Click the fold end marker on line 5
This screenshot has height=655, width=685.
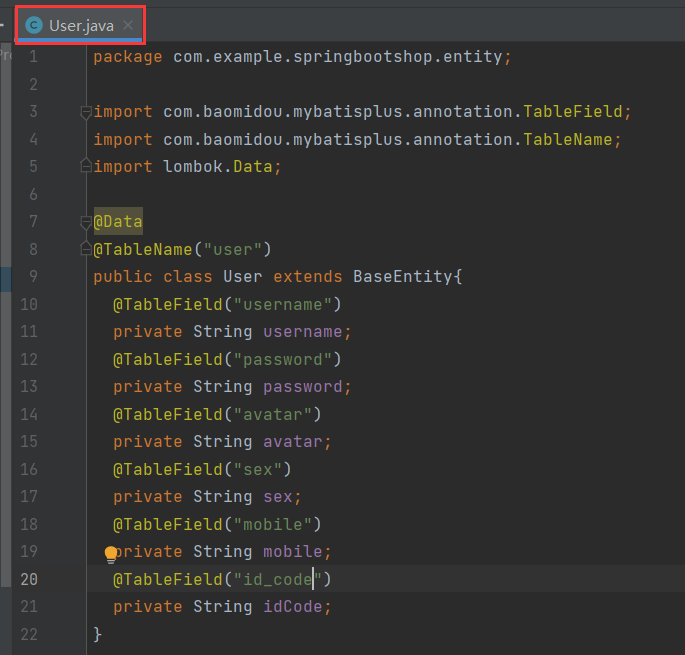pyautogui.click(x=86, y=167)
